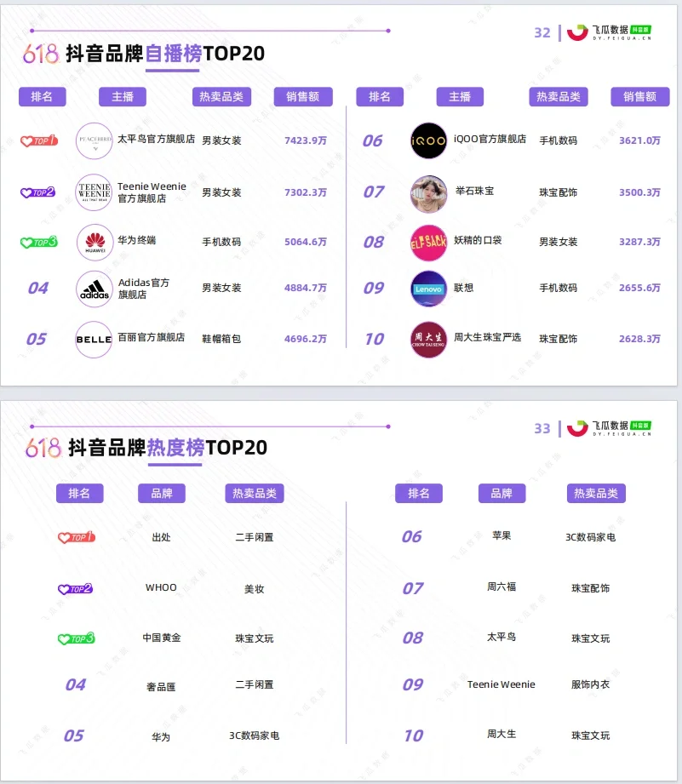682x784 pixels.
Task: Click brand 出处 in the popularity list
Action: tap(161, 537)
